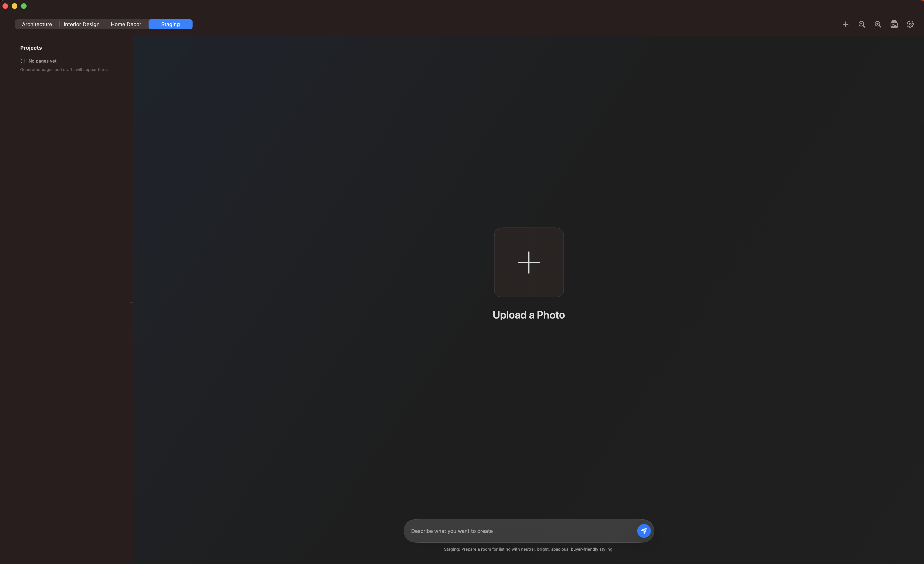Click 'Generated pages and drafts will appear here.' text
This screenshot has width=924, height=564.
click(64, 70)
